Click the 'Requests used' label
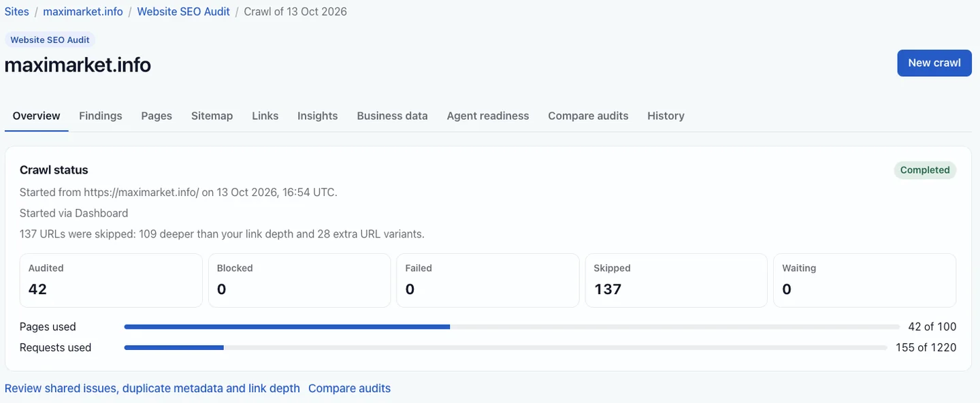The height and width of the screenshot is (403, 980). [55, 348]
